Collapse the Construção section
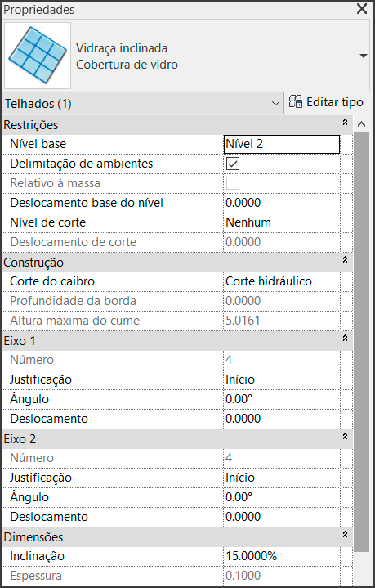 (345, 259)
